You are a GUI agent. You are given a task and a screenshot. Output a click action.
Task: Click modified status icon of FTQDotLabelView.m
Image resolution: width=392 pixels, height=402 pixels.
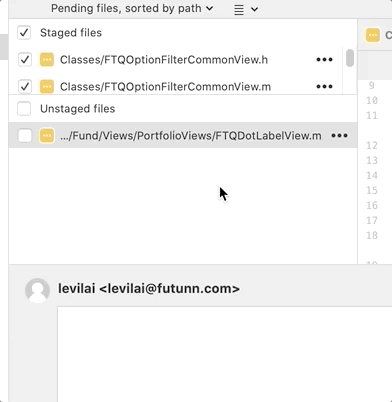(x=47, y=136)
